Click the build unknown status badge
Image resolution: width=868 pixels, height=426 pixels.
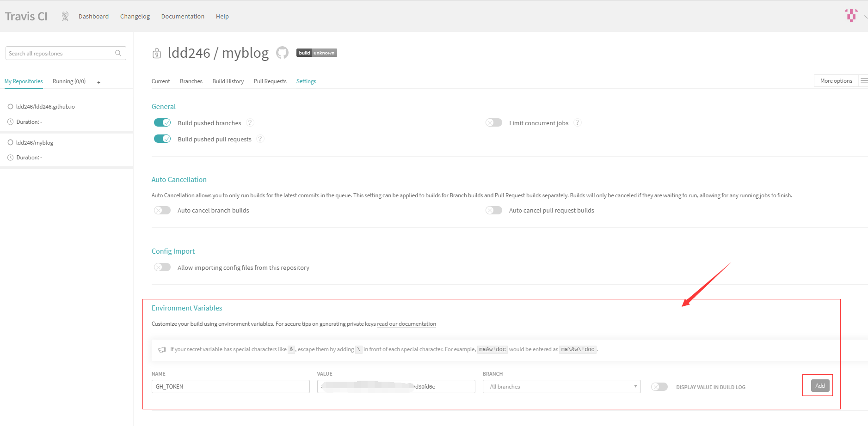pos(317,53)
